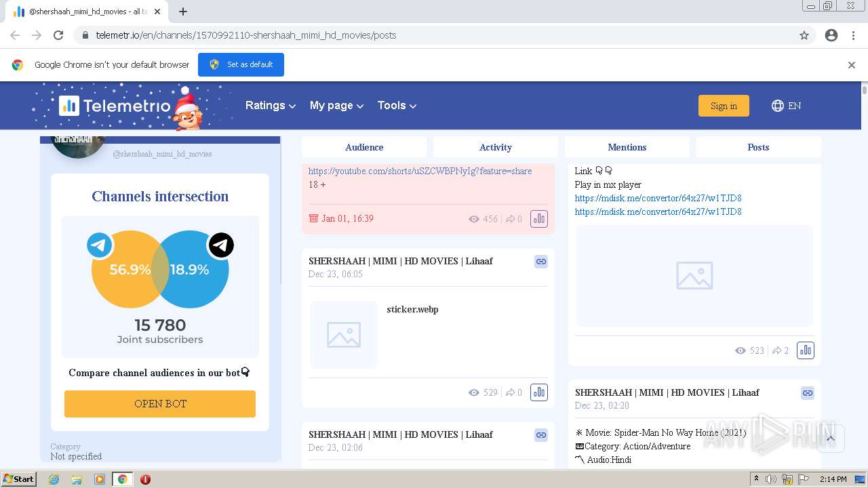This screenshot has width=868, height=488.
Task: Click the forwards icon showing 2 shares
Action: click(x=777, y=350)
